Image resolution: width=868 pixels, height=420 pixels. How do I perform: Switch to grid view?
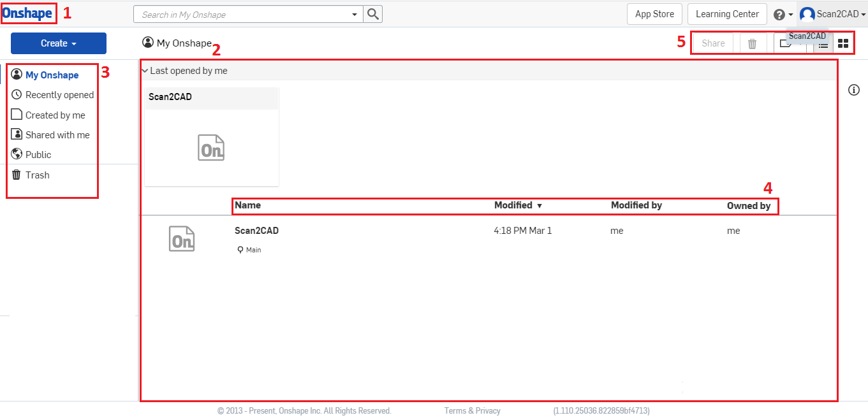click(x=842, y=43)
